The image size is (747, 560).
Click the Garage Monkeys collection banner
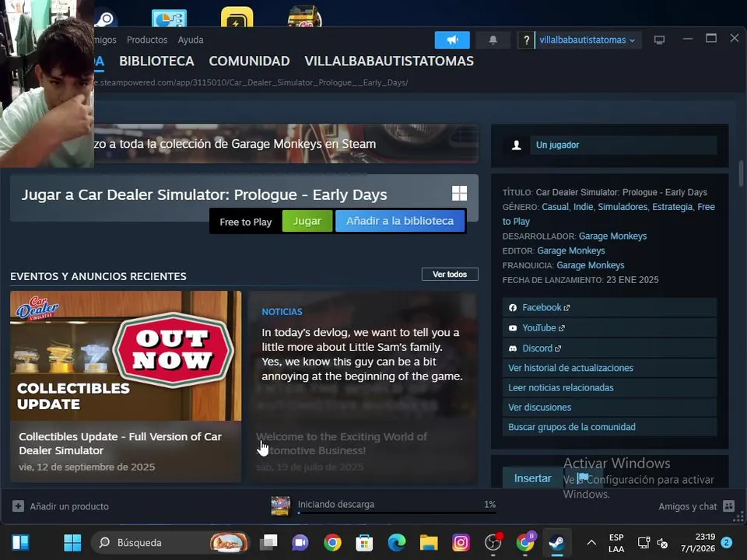[x=286, y=144]
